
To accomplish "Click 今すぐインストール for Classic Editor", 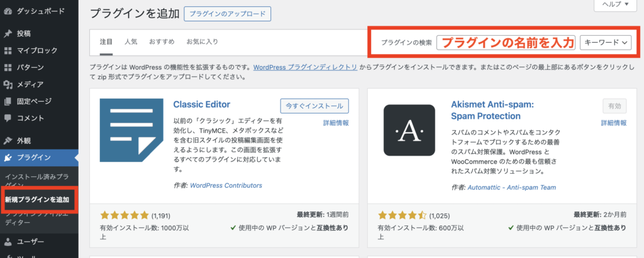I will (314, 106).
